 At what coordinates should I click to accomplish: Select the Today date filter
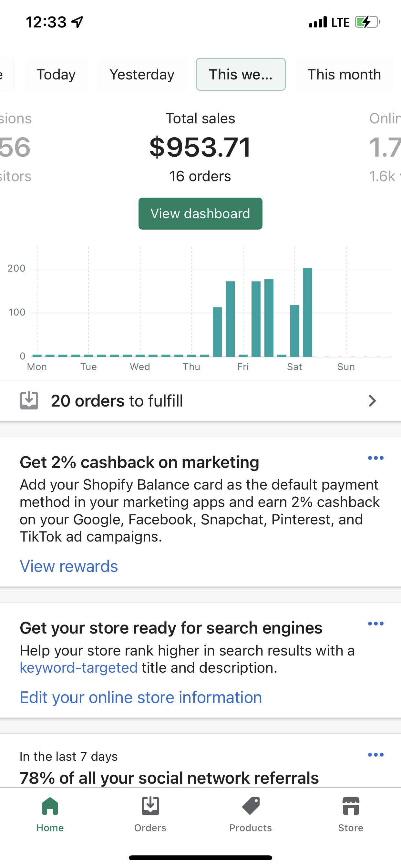click(x=56, y=75)
